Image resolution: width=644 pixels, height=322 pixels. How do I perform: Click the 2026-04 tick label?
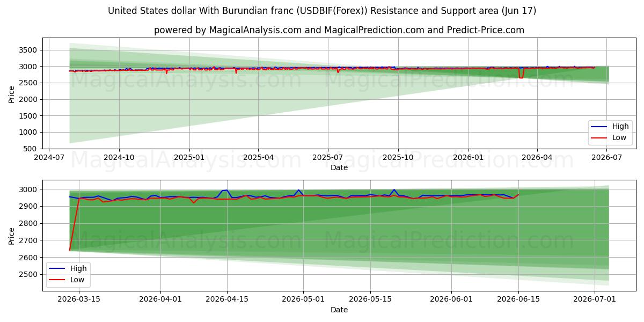[537, 158]
